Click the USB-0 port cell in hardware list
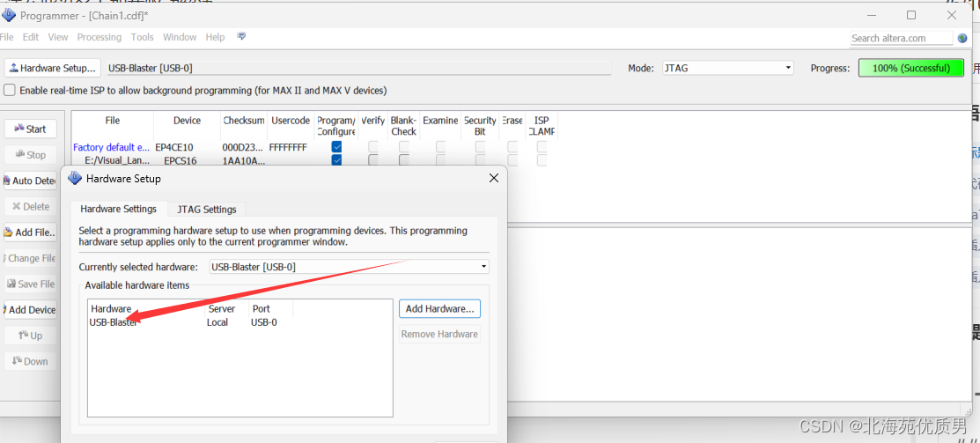 (264, 322)
